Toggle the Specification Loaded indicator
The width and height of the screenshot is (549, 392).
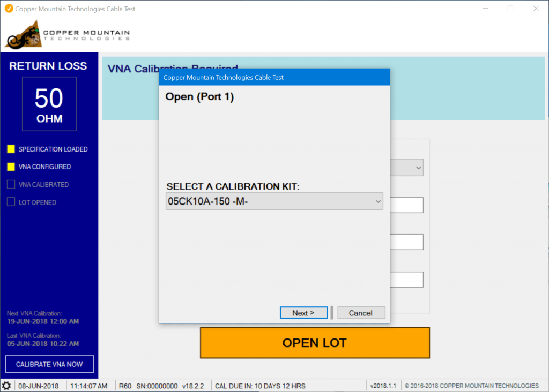pos(11,149)
